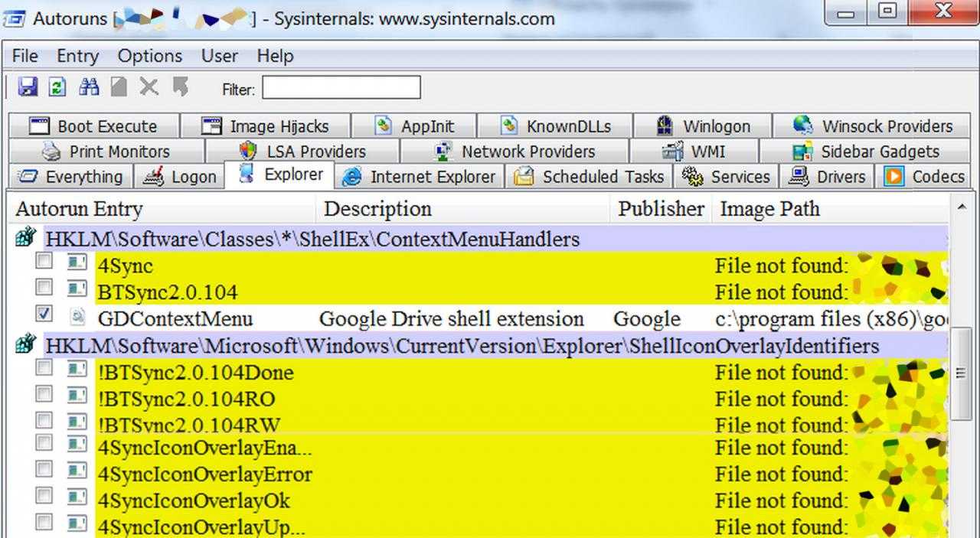Screen dimensions: 980x538
Task: Click the Jump to entry toolbar icon
Action: click(181, 87)
